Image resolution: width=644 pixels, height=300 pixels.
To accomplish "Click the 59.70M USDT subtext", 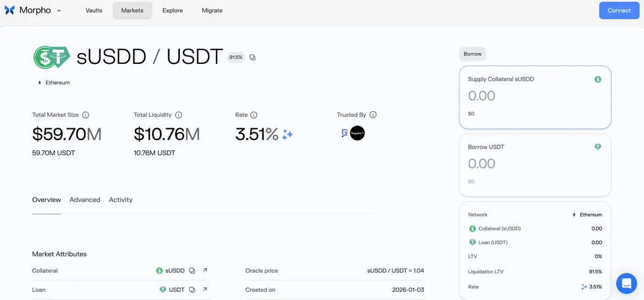I will [x=54, y=153].
